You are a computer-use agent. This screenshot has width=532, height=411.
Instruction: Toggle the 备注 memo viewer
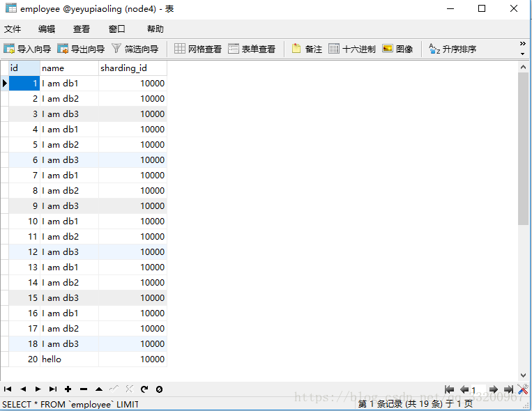tap(307, 49)
